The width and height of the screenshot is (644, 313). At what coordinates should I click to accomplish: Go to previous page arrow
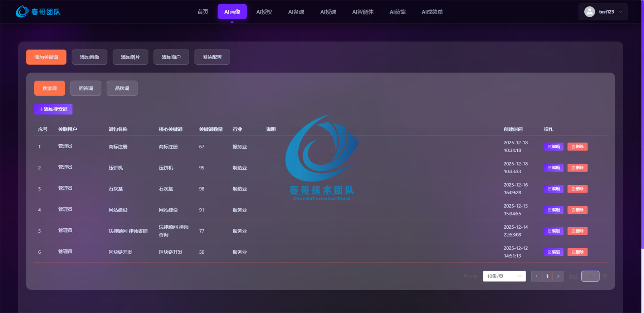pyautogui.click(x=536, y=276)
